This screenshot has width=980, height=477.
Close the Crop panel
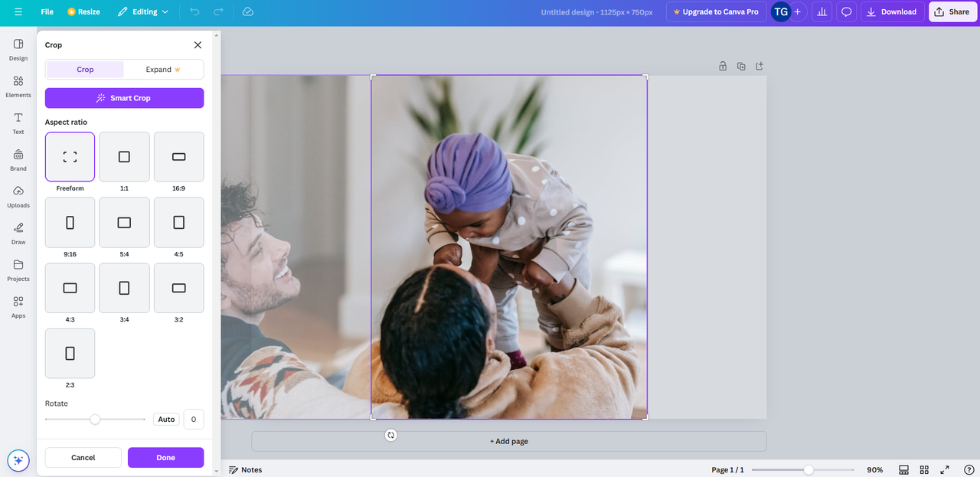(198, 45)
